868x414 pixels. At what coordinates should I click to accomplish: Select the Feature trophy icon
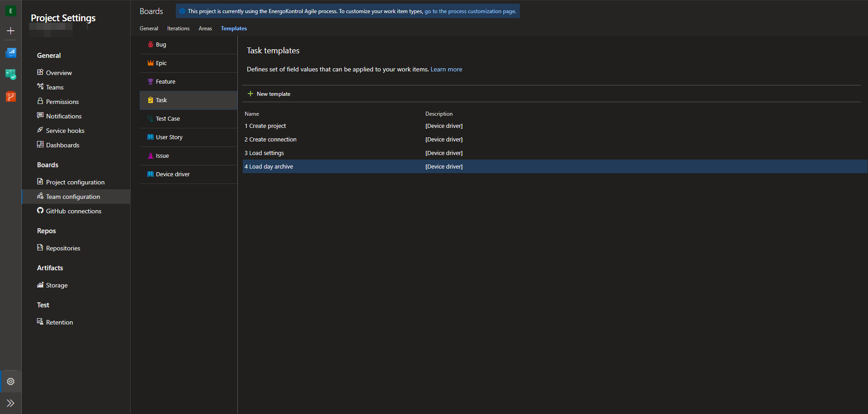[x=151, y=81]
